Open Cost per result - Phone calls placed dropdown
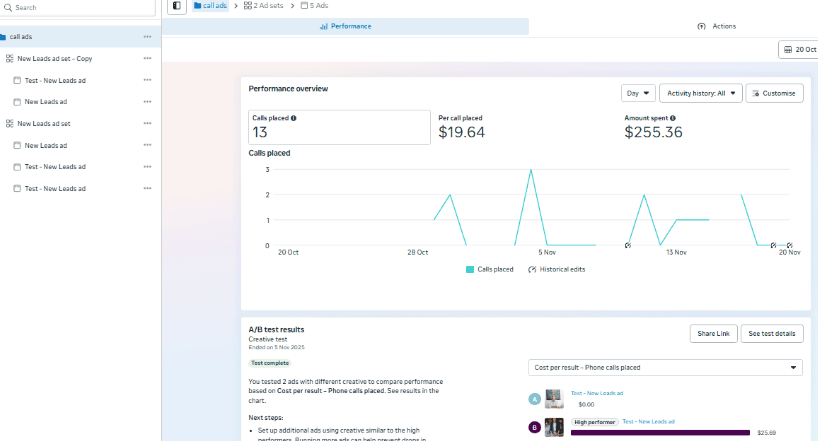834x441 pixels. coord(665,367)
